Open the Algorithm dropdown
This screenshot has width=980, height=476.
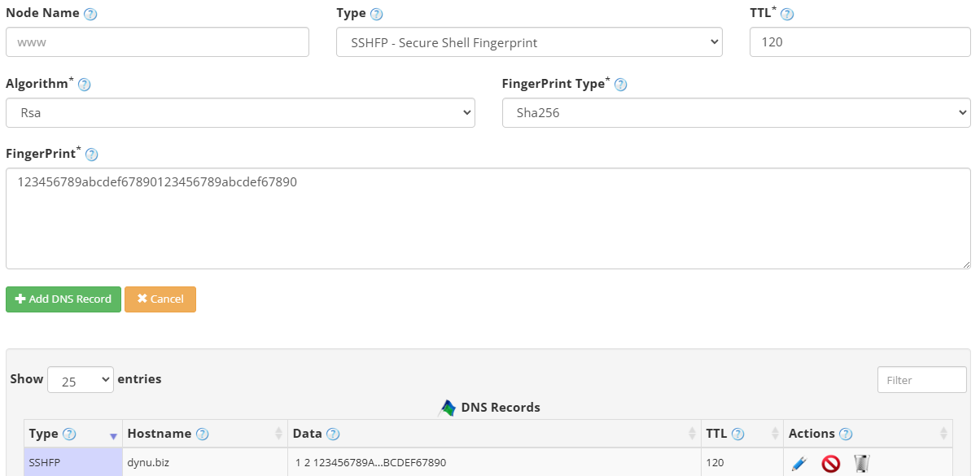240,112
